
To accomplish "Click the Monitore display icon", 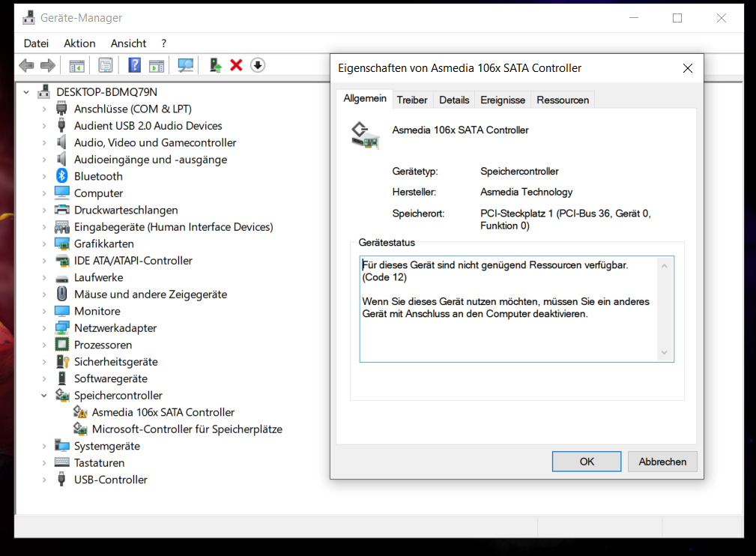I will tap(61, 311).
